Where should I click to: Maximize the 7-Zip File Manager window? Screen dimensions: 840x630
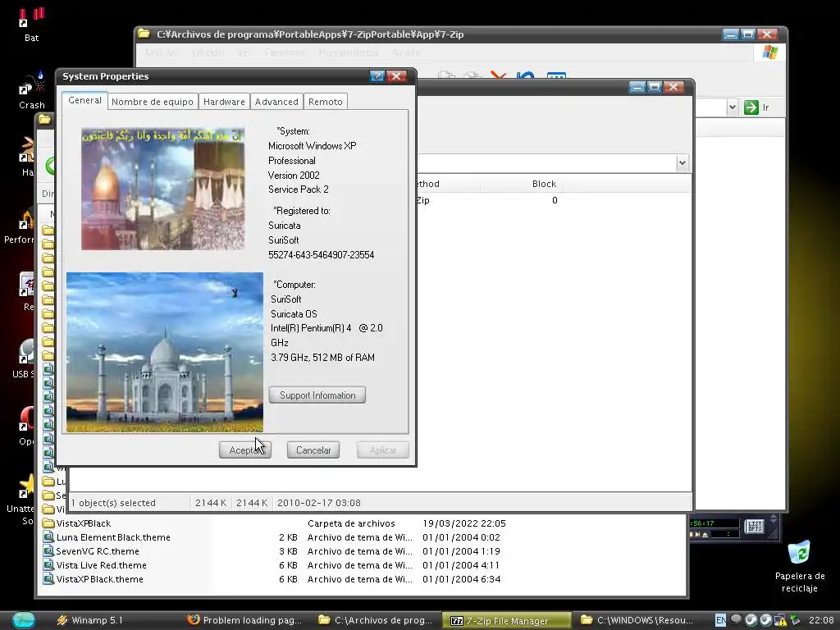(x=655, y=87)
